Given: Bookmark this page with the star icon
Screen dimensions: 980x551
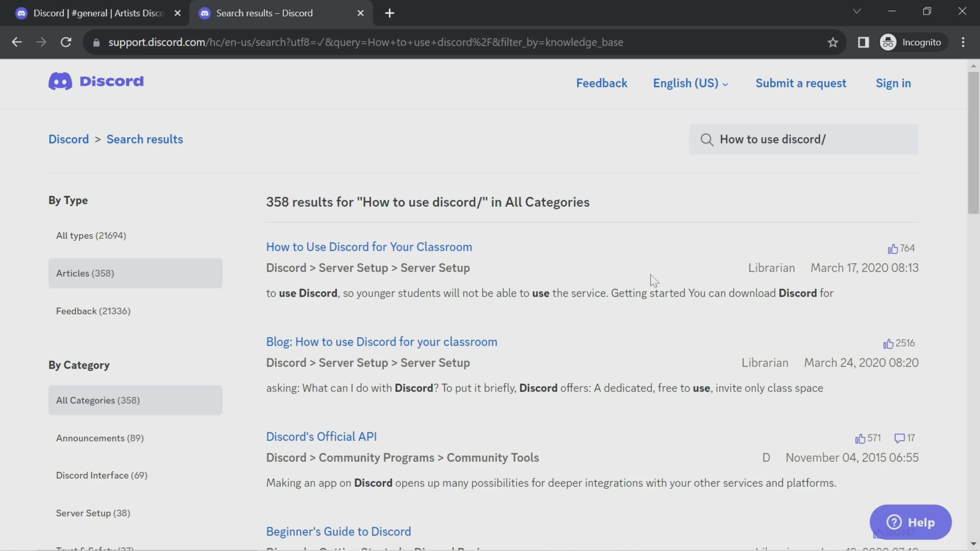Looking at the screenshot, I should (833, 42).
